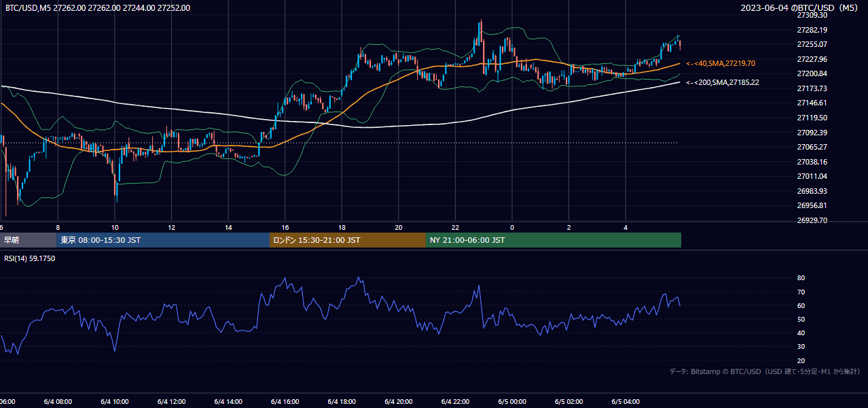The width and height of the screenshot is (868, 408).
Task: Click hour tick 16 under price chart
Action: [285, 228]
